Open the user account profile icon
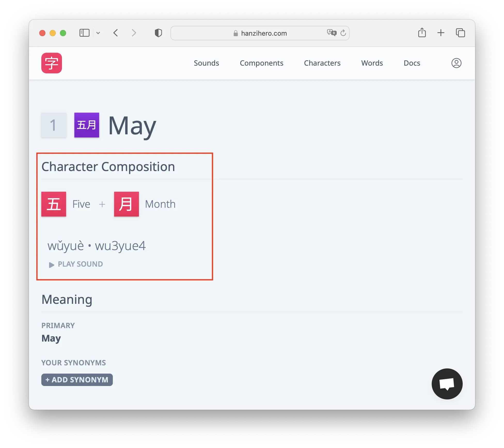Image resolution: width=504 pixels, height=448 pixels. [456, 63]
